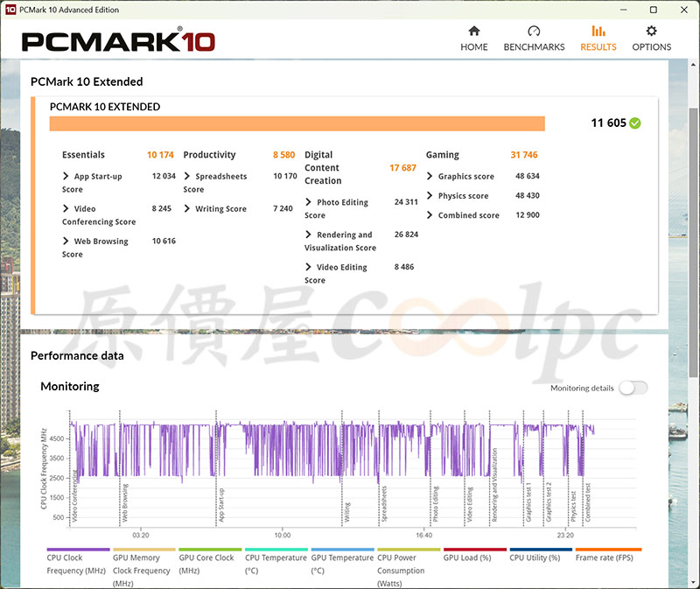The height and width of the screenshot is (589, 700).
Task: Click the Graphics test 1 chart marker
Action: click(x=528, y=502)
